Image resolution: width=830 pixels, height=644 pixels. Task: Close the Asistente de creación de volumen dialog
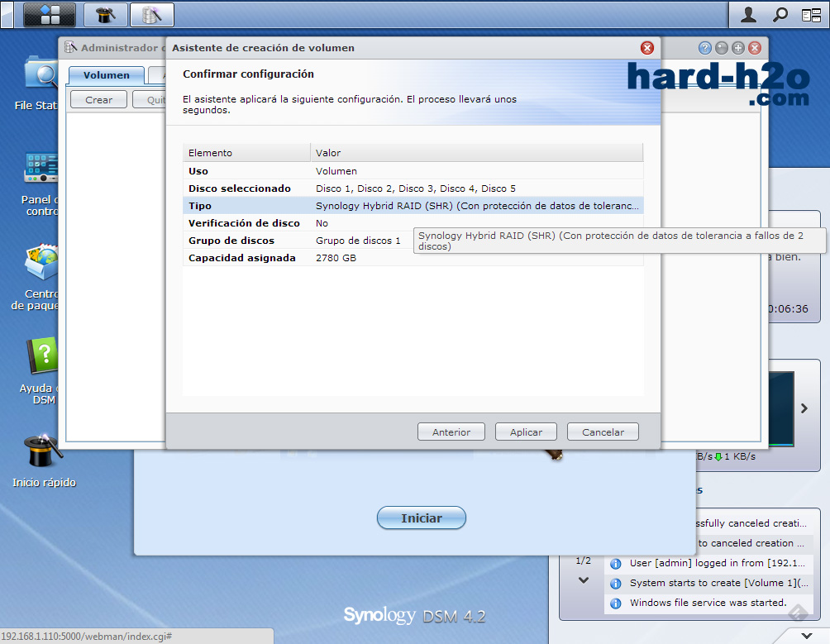[646, 48]
